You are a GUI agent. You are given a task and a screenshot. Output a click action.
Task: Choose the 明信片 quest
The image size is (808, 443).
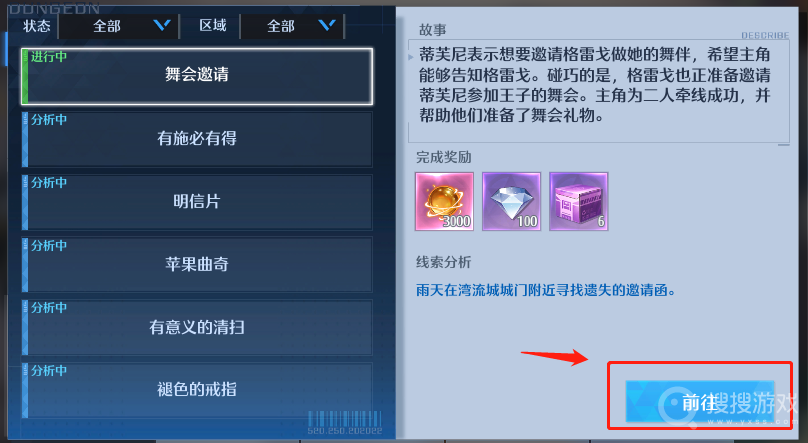point(197,202)
